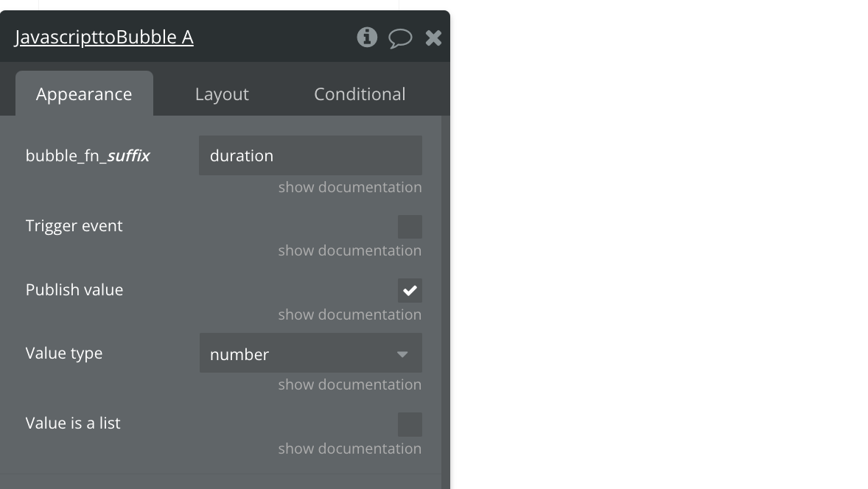
Task: Switch to the Layout tab
Action: coord(222,94)
